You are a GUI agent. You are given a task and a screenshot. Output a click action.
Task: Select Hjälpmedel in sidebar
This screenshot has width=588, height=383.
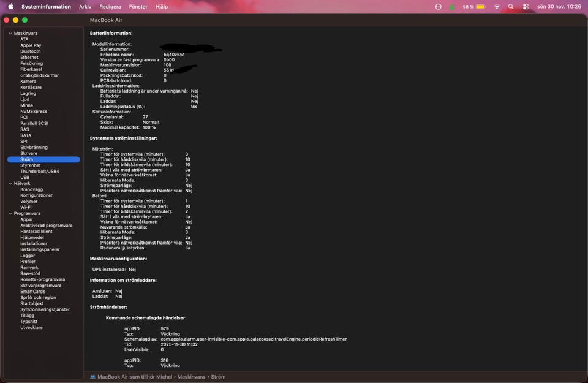click(x=32, y=237)
